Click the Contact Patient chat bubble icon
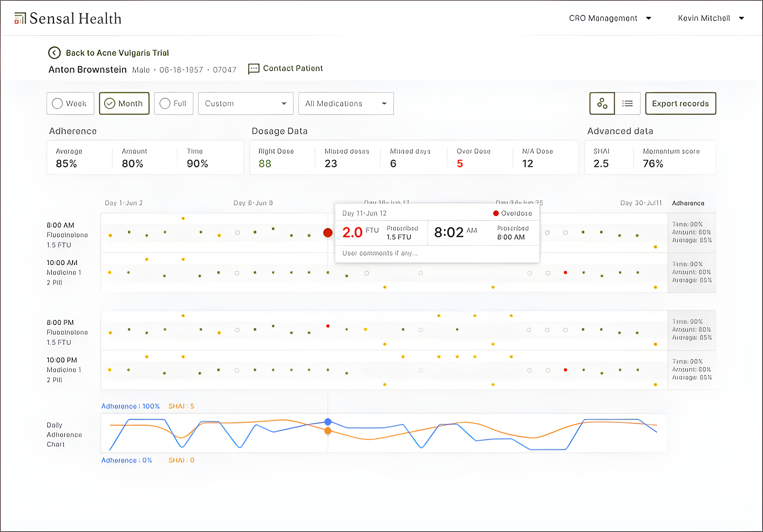This screenshot has width=763, height=532. [254, 69]
